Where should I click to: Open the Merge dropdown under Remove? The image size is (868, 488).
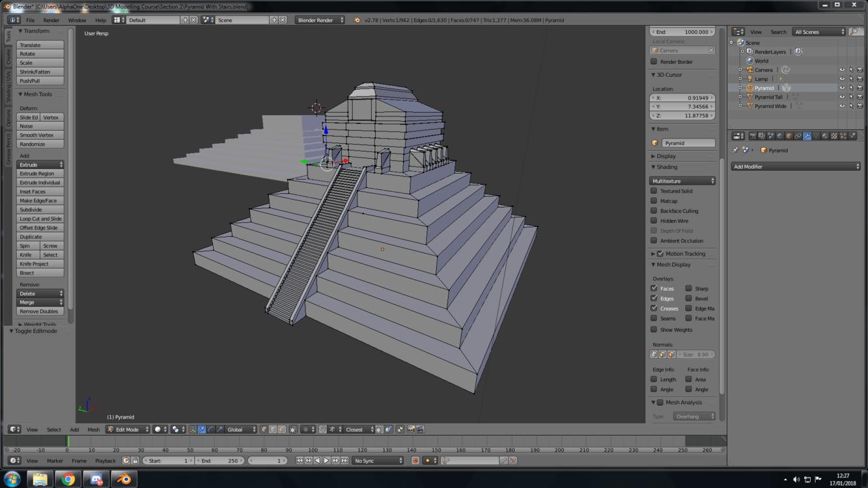tap(40, 303)
